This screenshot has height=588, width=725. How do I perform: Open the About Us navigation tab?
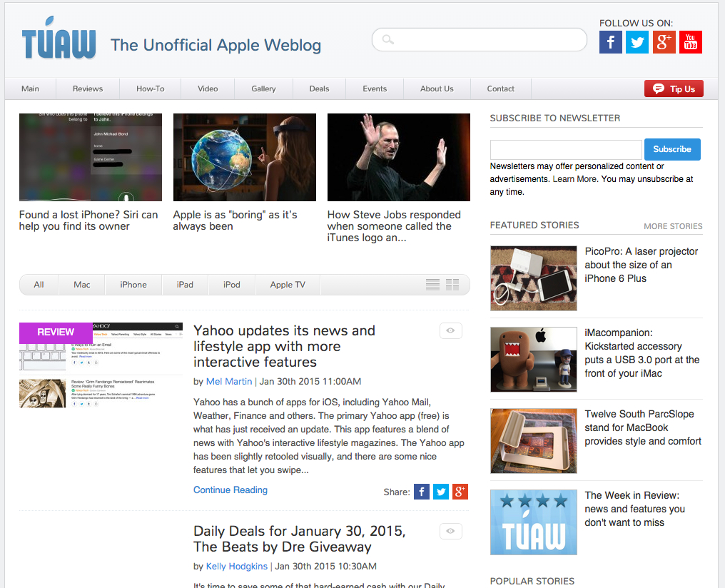(x=437, y=88)
